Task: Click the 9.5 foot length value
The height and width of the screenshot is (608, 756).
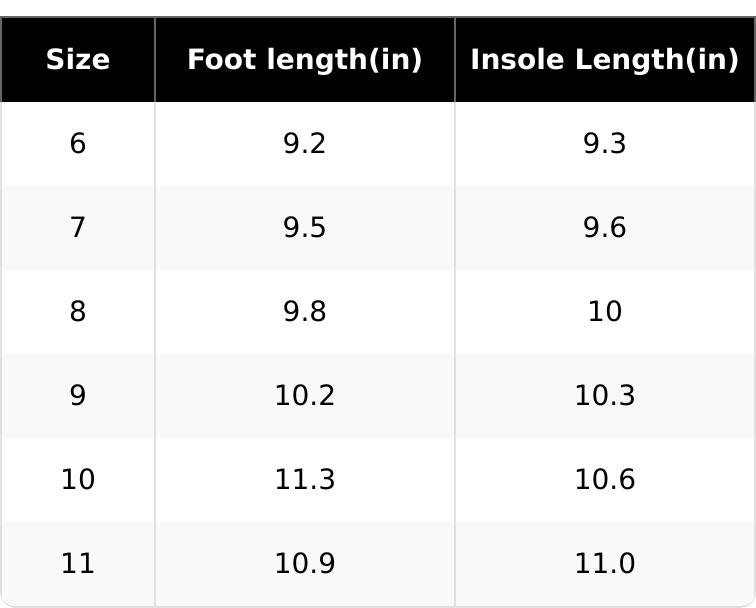Action: click(305, 228)
